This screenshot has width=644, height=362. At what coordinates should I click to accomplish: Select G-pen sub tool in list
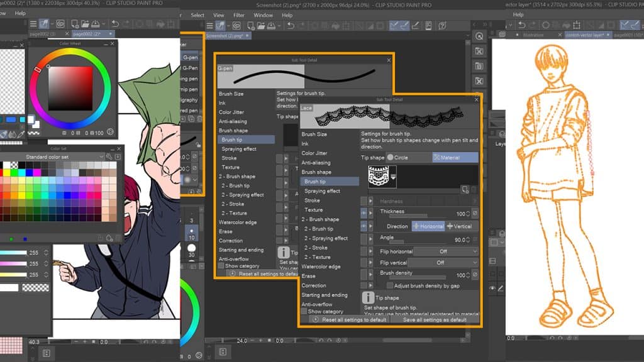[x=190, y=57]
